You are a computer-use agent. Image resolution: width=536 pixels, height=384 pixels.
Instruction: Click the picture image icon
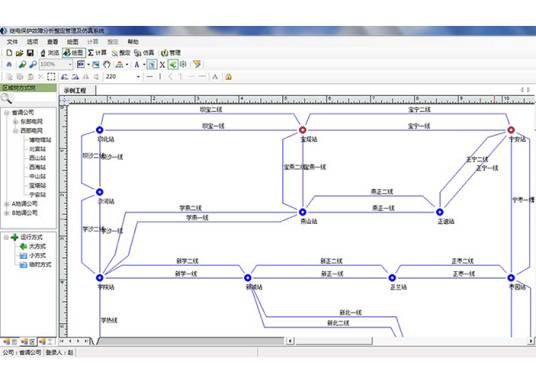[96, 64]
